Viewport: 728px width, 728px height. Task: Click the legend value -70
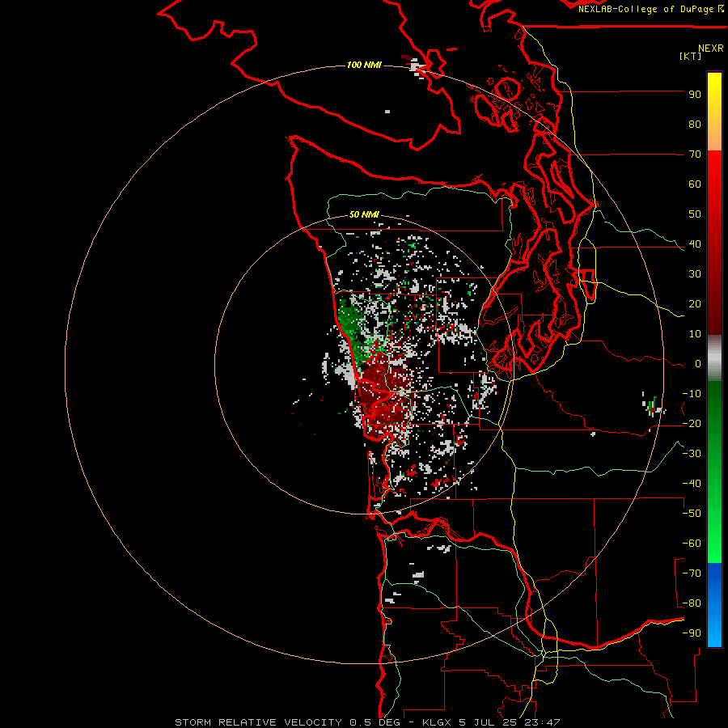(x=692, y=574)
